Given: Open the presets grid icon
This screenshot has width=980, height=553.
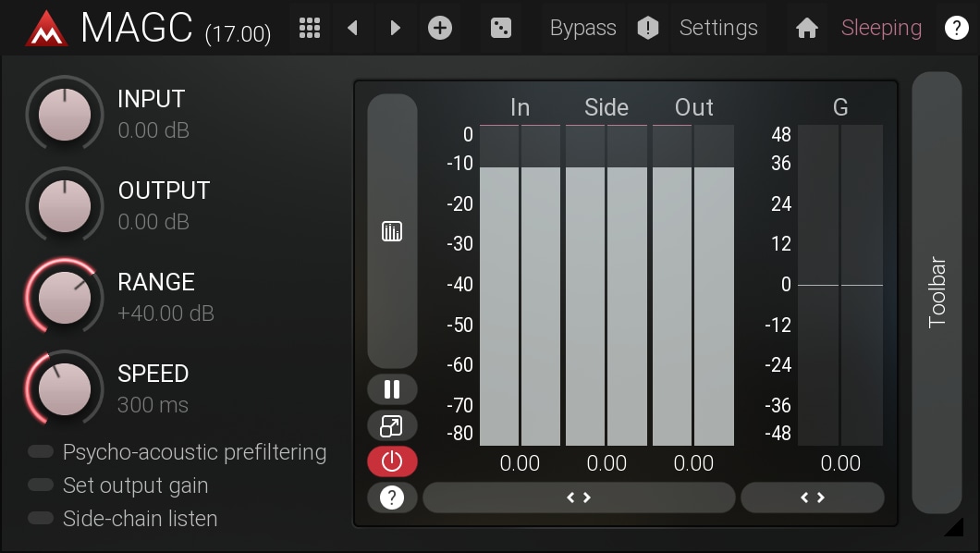Looking at the screenshot, I should point(311,28).
